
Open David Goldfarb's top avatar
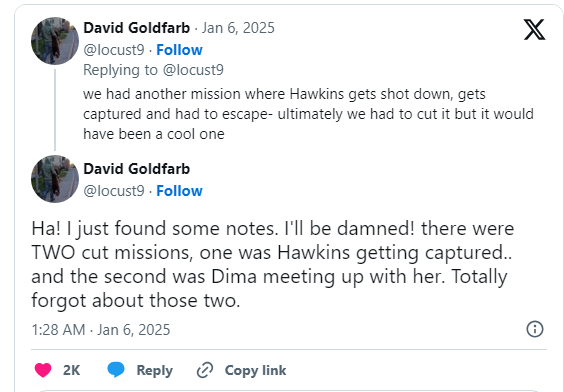(55, 41)
